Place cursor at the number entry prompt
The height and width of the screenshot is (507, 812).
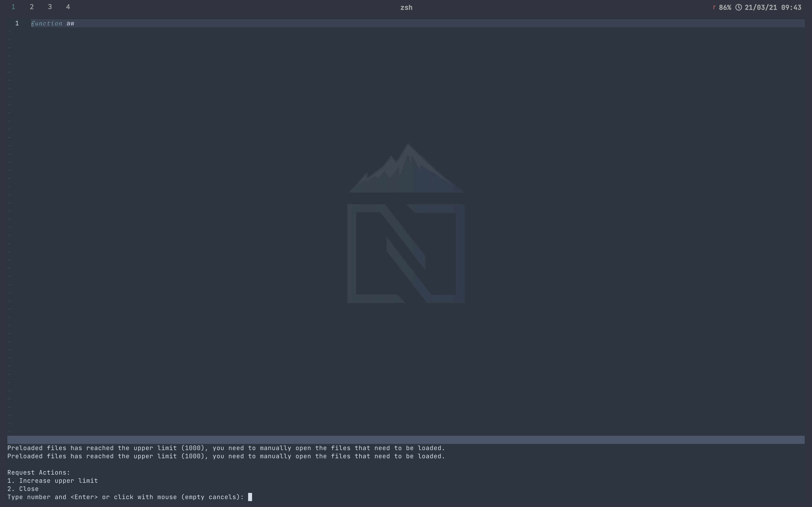point(250,497)
